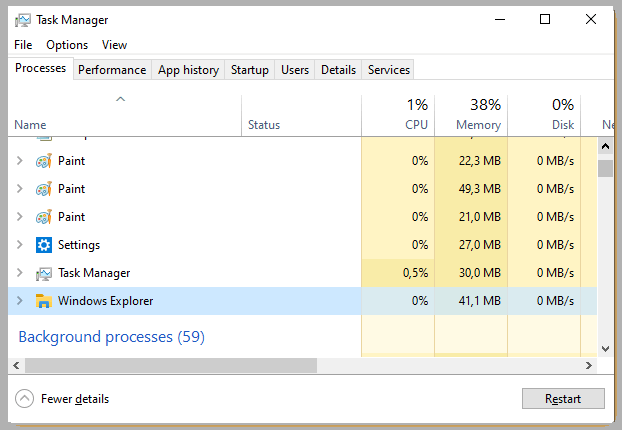Click the icon of the 49,3 MB Paint process
Screen dimensions: 622x430
point(44,189)
